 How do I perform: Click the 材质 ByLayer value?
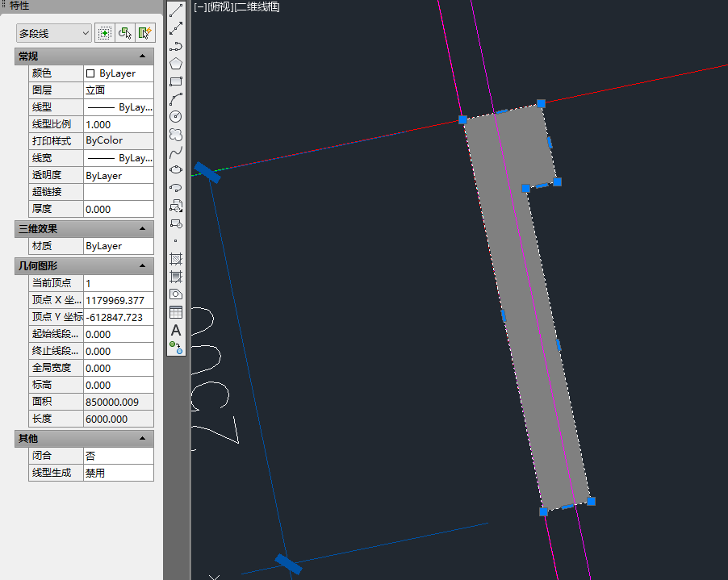119,246
